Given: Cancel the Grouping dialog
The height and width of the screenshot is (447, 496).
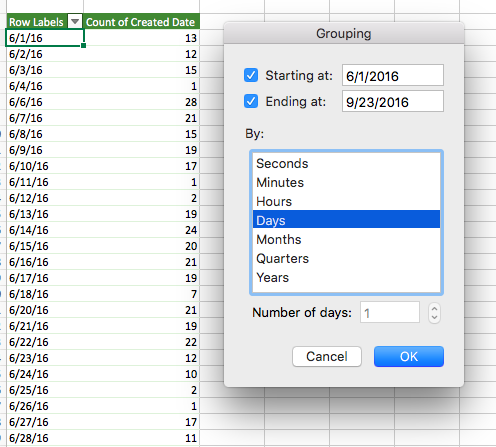Looking at the screenshot, I should point(327,356).
